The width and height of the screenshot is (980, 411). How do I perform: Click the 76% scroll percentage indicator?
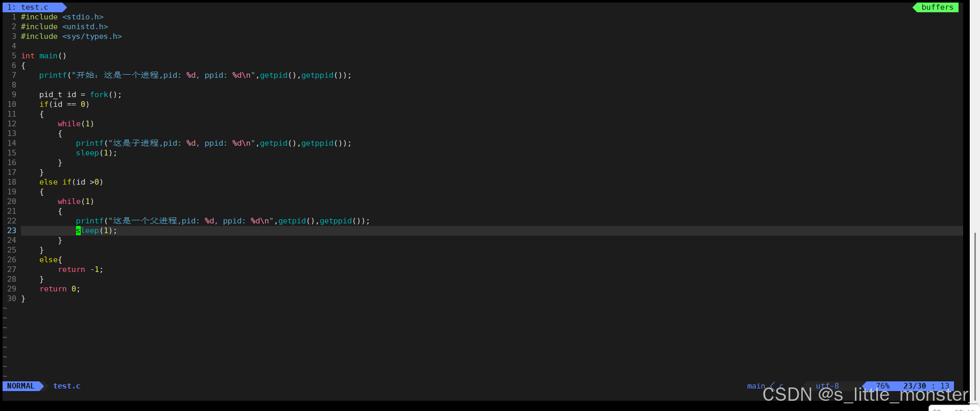pos(882,386)
